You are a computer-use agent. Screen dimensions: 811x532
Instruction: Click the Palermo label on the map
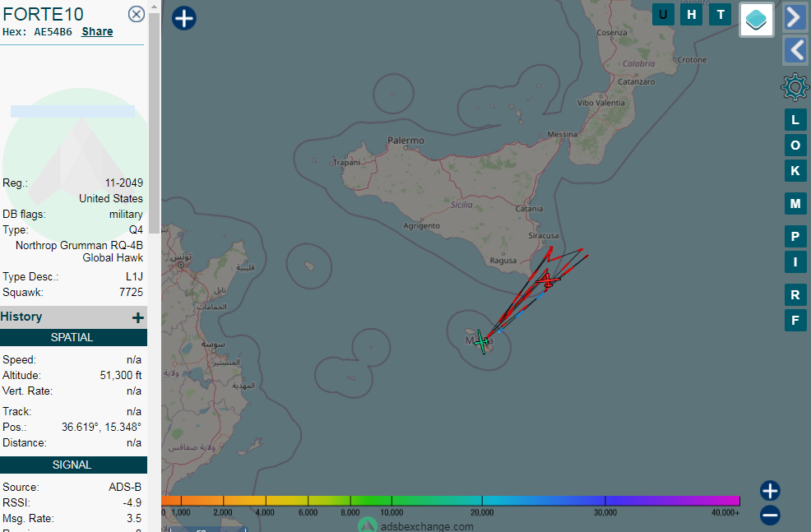[x=406, y=141]
